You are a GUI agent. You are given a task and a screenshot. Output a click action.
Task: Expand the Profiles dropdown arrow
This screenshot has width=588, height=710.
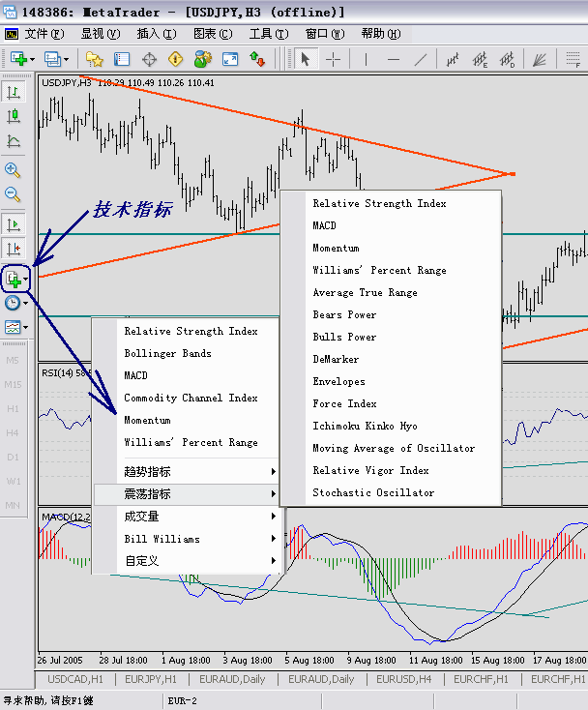coord(67,59)
